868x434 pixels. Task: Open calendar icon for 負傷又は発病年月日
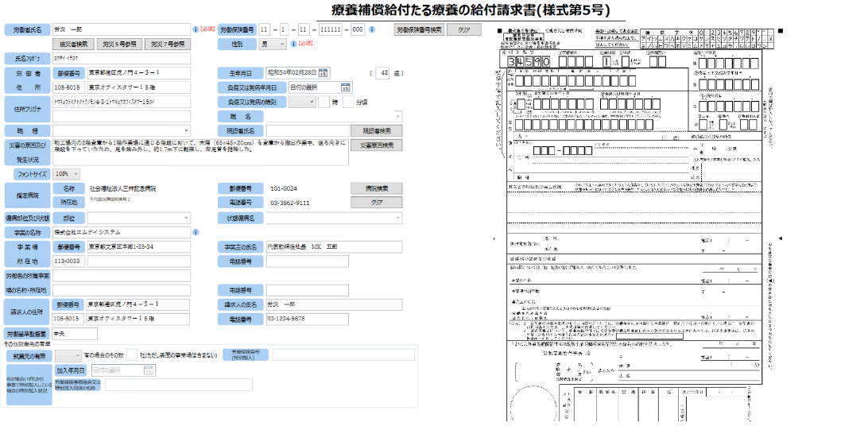(346, 87)
